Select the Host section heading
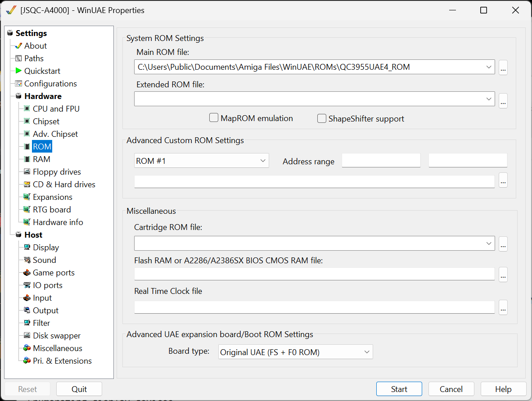 [x=33, y=235]
